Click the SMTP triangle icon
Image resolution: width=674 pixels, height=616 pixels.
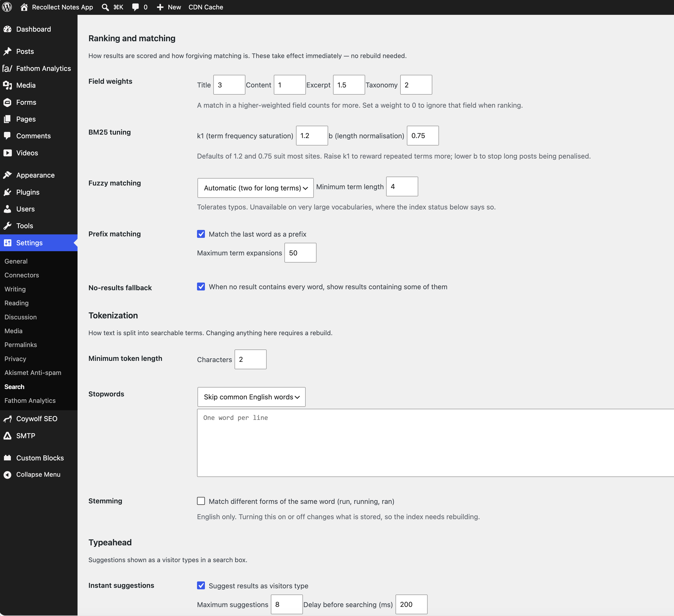point(7,436)
